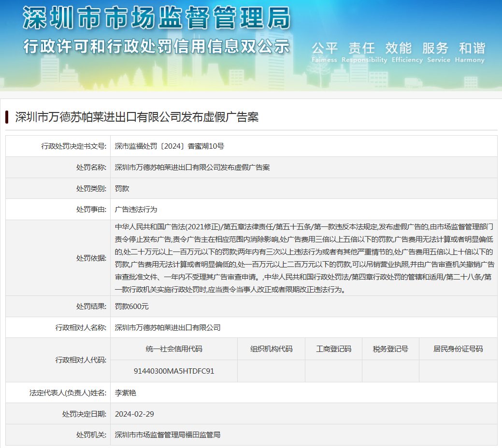Click the 深圳市市场监督管理局 banner title
The height and width of the screenshot is (448, 502).
click(157, 19)
